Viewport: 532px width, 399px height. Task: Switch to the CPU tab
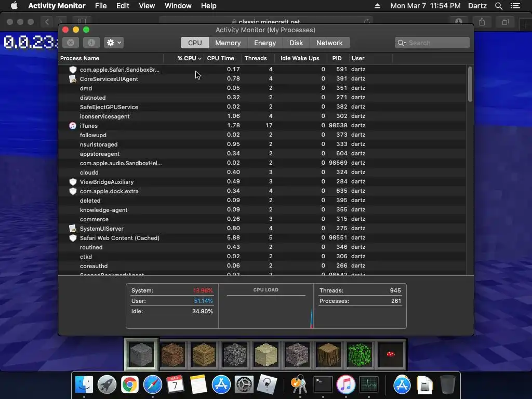coord(195,43)
